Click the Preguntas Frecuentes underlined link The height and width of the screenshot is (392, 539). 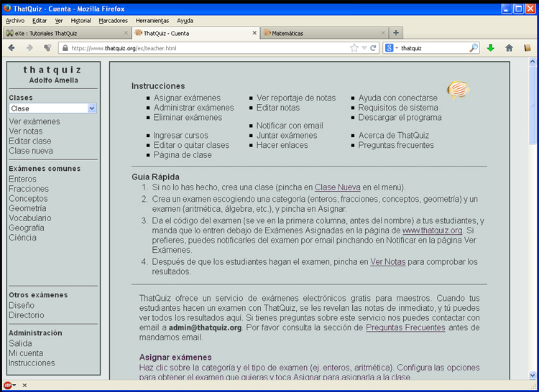tap(405, 327)
